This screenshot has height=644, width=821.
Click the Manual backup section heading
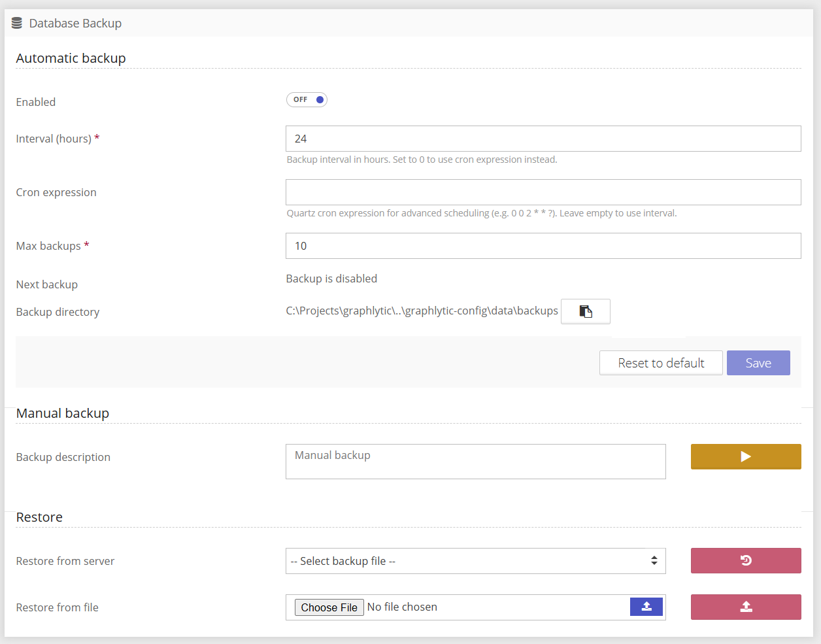point(63,413)
